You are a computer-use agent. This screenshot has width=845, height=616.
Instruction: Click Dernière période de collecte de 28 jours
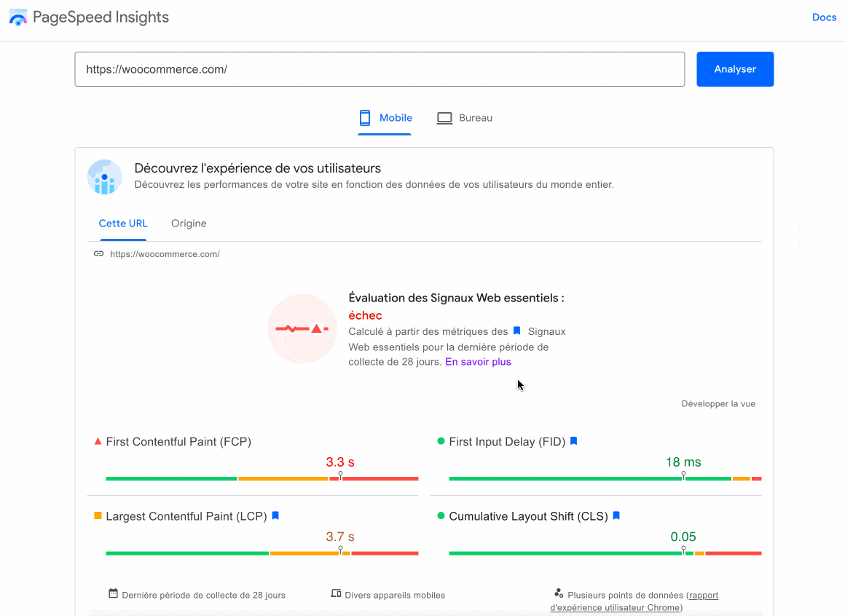pos(204,595)
